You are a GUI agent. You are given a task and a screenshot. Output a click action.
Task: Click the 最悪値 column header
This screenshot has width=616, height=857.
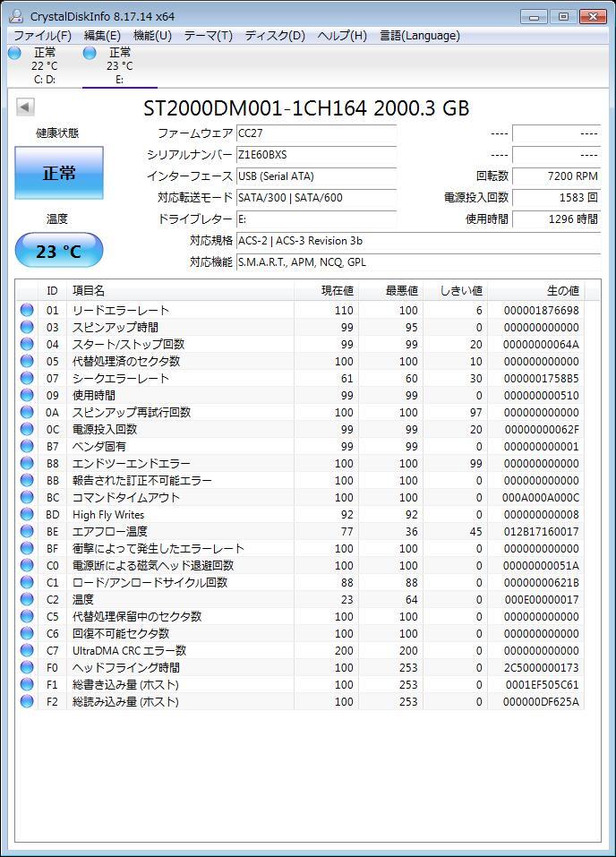390,291
